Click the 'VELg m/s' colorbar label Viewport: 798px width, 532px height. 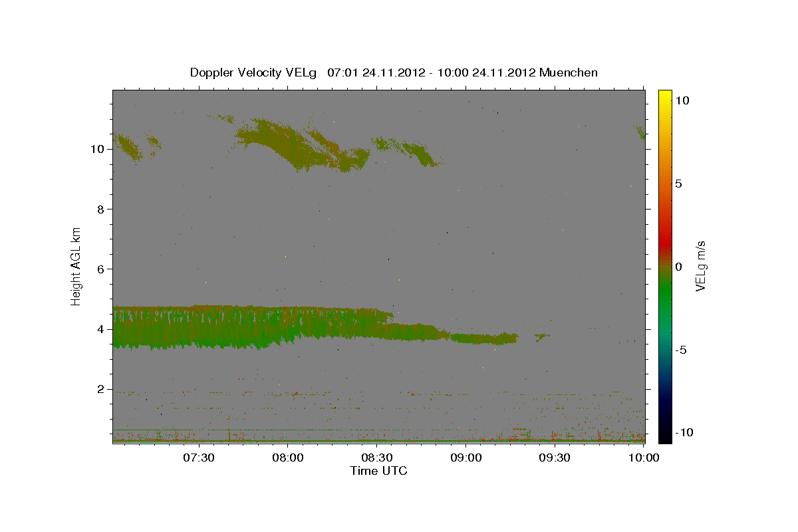pyautogui.click(x=700, y=267)
